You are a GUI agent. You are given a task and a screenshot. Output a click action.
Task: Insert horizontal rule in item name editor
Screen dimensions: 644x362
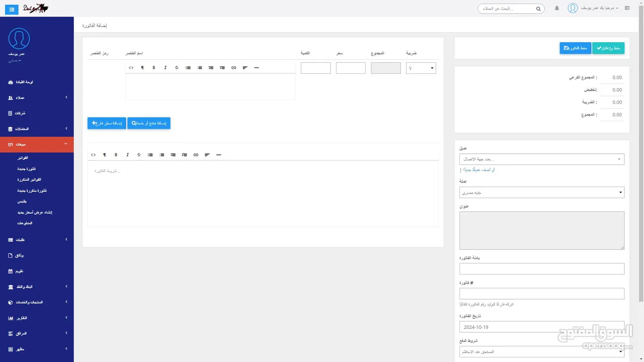[x=257, y=68]
